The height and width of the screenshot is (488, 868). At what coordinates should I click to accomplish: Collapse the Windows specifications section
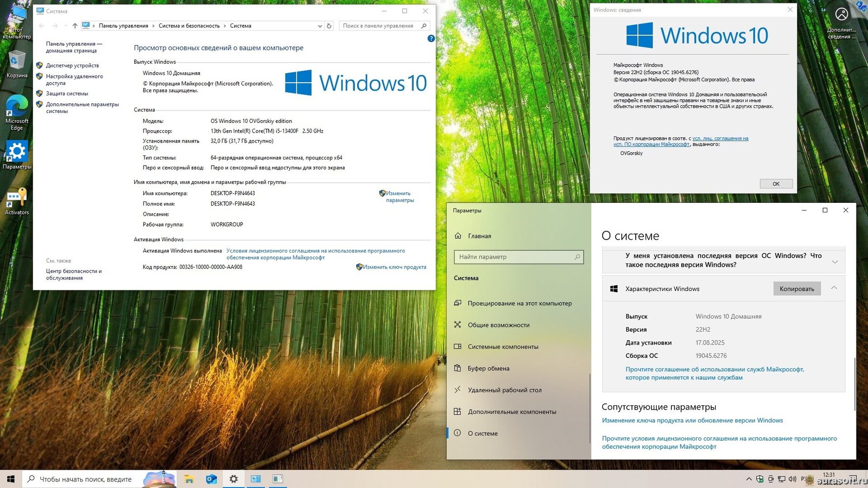834,288
